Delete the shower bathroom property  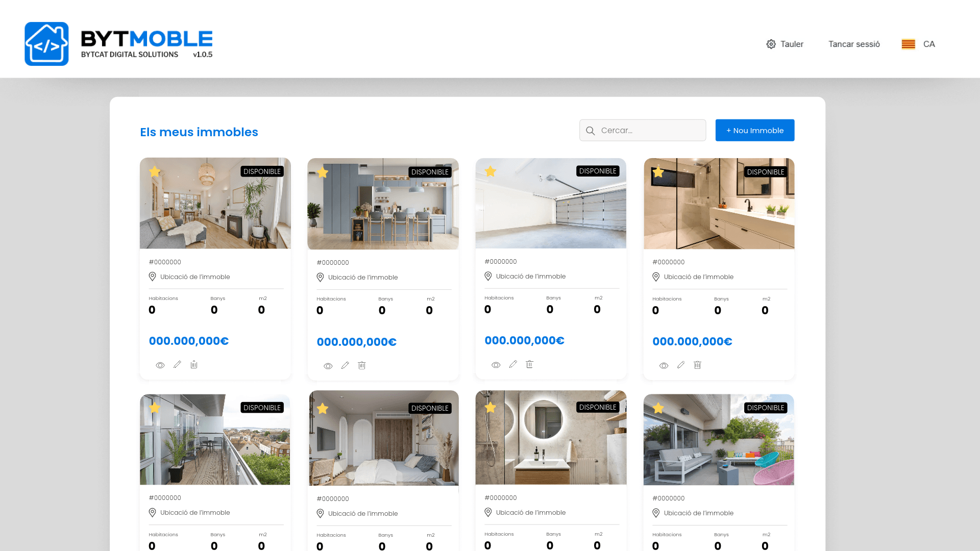[698, 365]
